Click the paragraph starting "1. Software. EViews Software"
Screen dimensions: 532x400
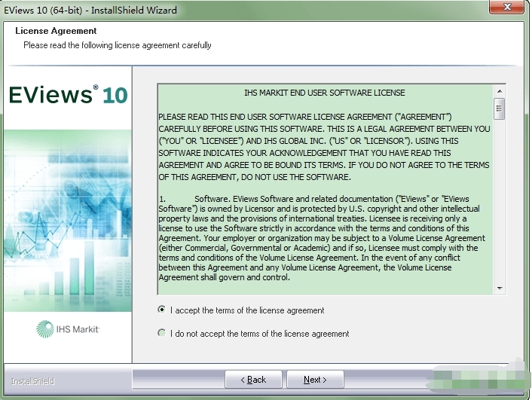pos(322,238)
